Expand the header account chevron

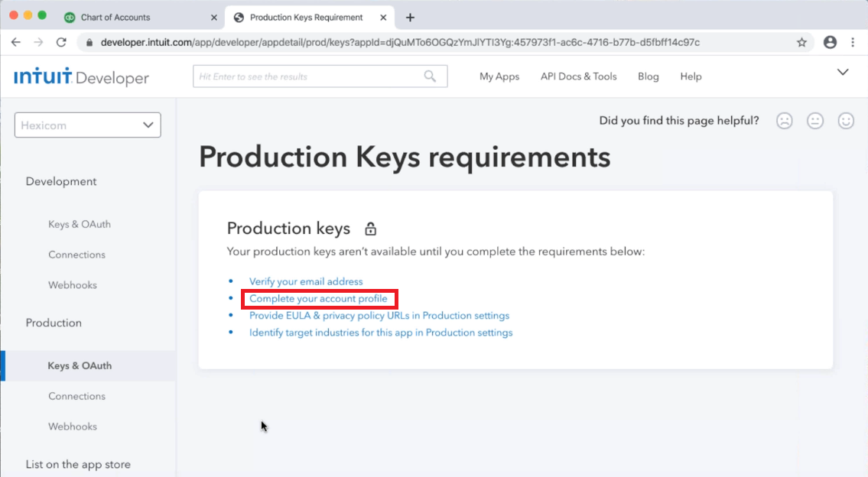pyautogui.click(x=843, y=73)
